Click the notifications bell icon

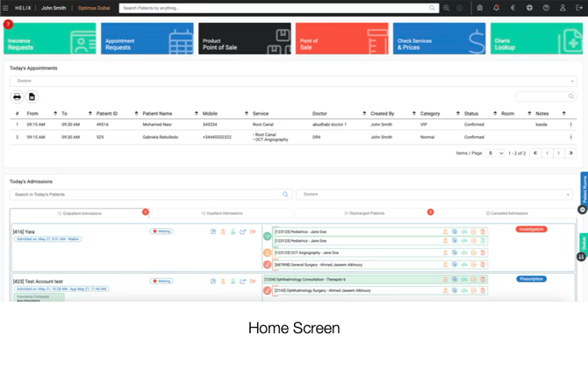click(496, 8)
